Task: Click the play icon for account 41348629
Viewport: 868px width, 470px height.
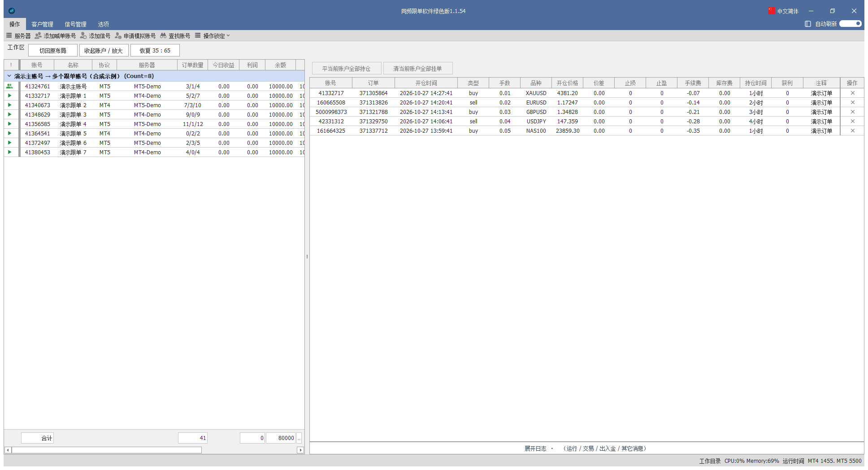Action: 9,114
